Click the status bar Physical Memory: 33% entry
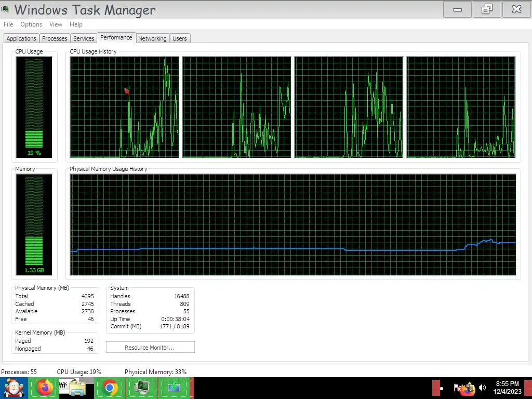532x399 pixels. pos(156,372)
